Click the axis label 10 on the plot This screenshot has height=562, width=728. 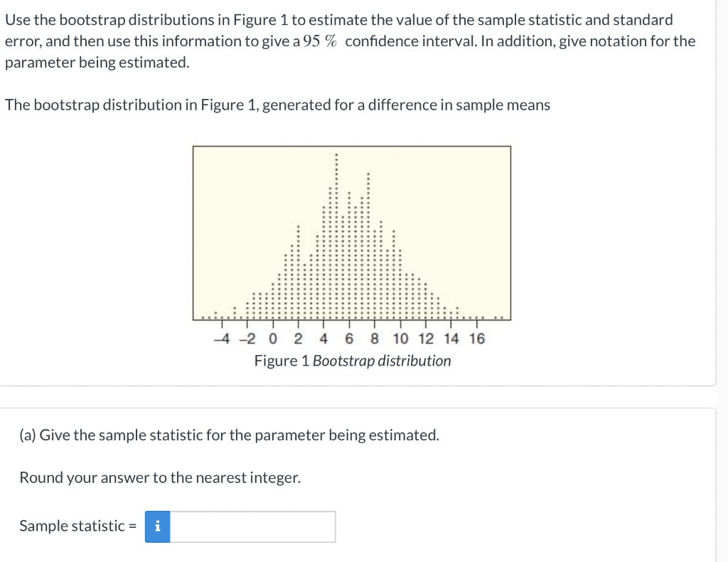pyautogui.click(x=400, y=339)
